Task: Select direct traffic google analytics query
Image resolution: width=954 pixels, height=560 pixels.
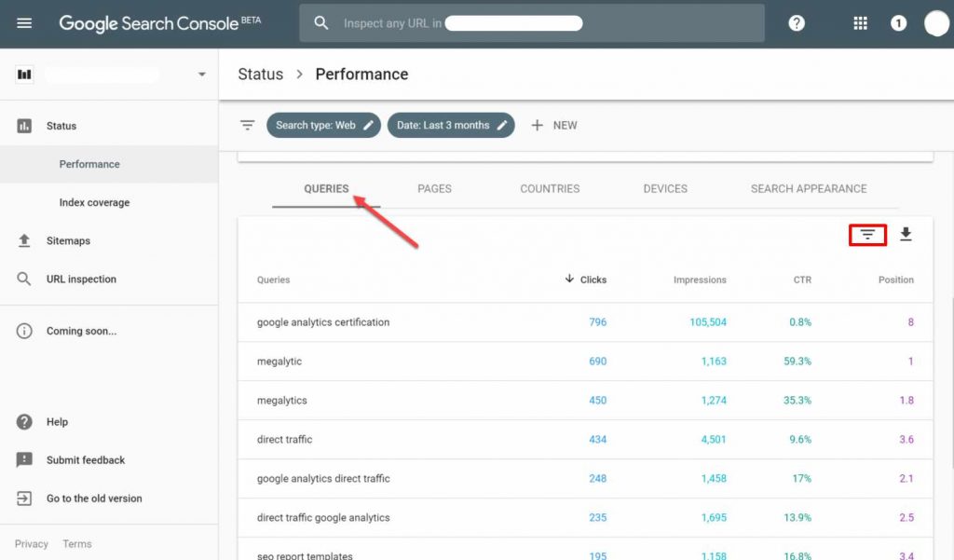Action: [x=585, y=517]
